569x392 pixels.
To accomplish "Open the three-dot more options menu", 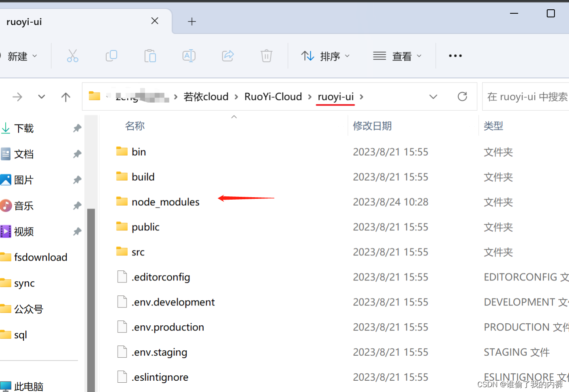I will 455,56.
